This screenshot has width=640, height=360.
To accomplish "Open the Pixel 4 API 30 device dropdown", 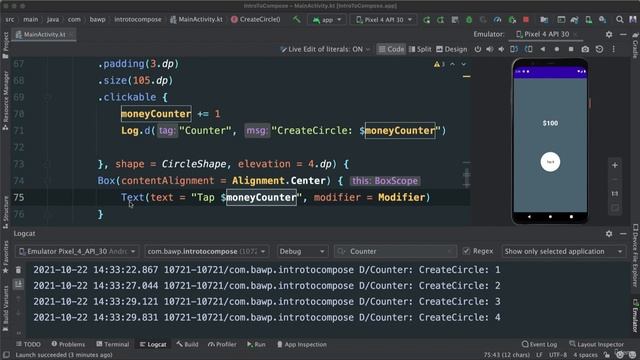I will pyautogui.click(x=384, y=19).
